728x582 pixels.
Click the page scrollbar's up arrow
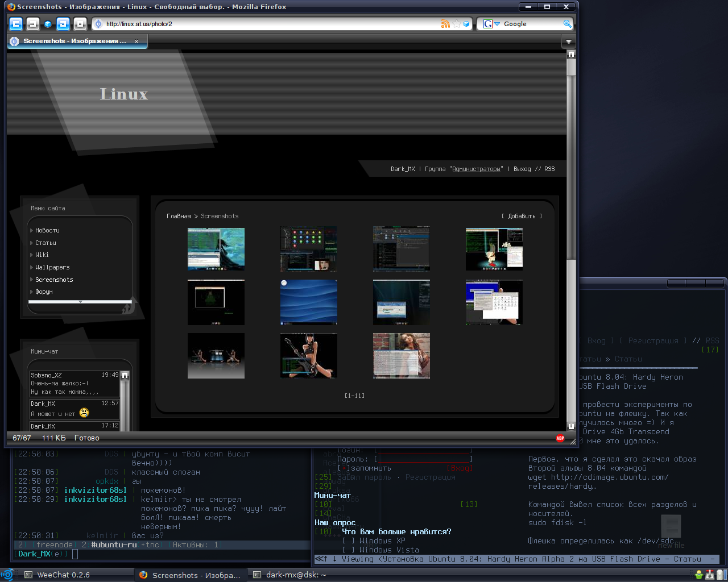[x=572, y=54]
